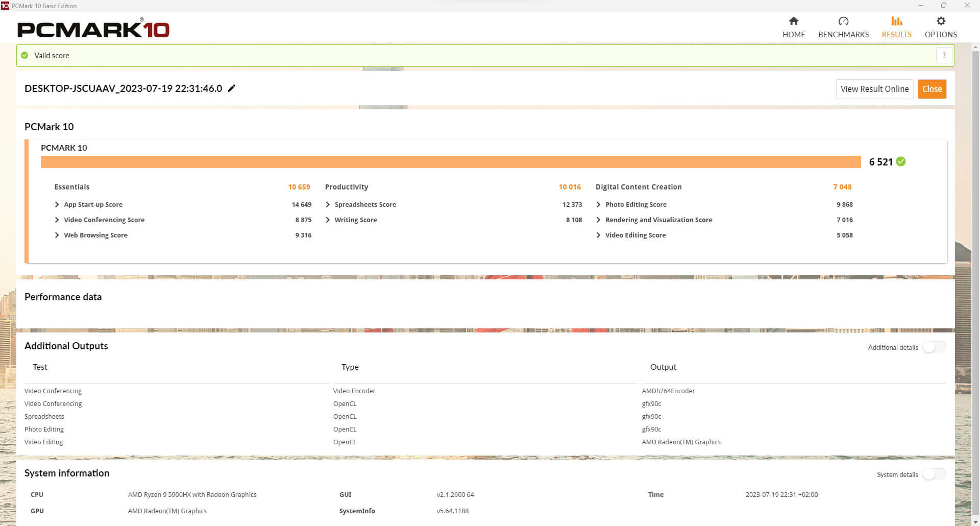980x526 pixels.
Task: Open the question mark help button
Action: click(x=944, y=55)
